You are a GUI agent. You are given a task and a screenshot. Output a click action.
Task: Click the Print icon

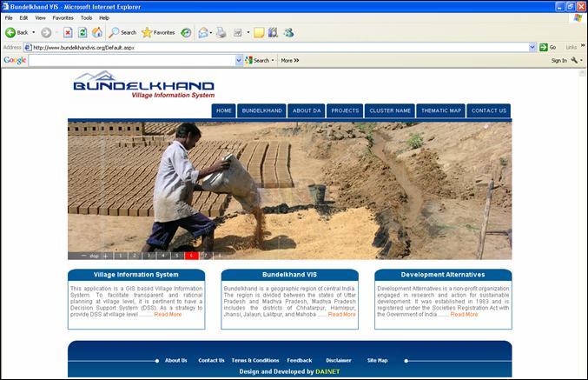pos(221,33)
